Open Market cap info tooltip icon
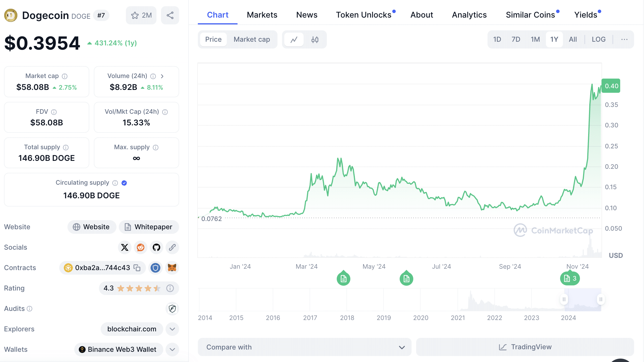The image size is (644, 362). [65, 76]
